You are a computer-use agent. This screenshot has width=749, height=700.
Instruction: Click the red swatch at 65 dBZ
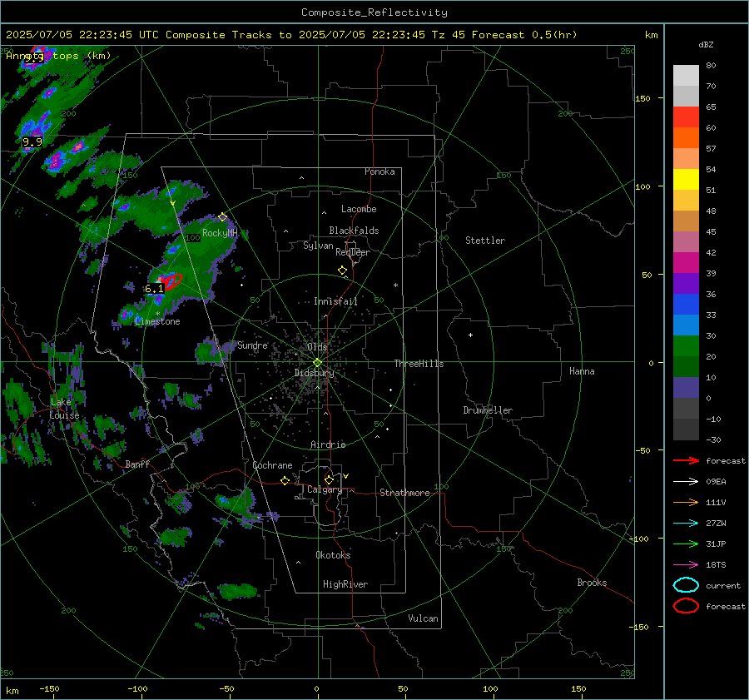686,117
